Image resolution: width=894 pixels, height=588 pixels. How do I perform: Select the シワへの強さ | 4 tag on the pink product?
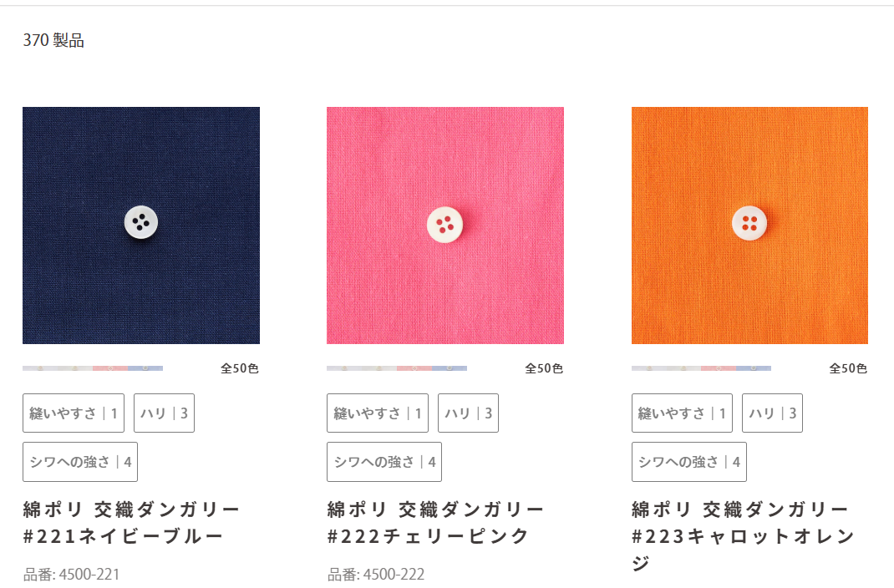[x=384, y=462]
